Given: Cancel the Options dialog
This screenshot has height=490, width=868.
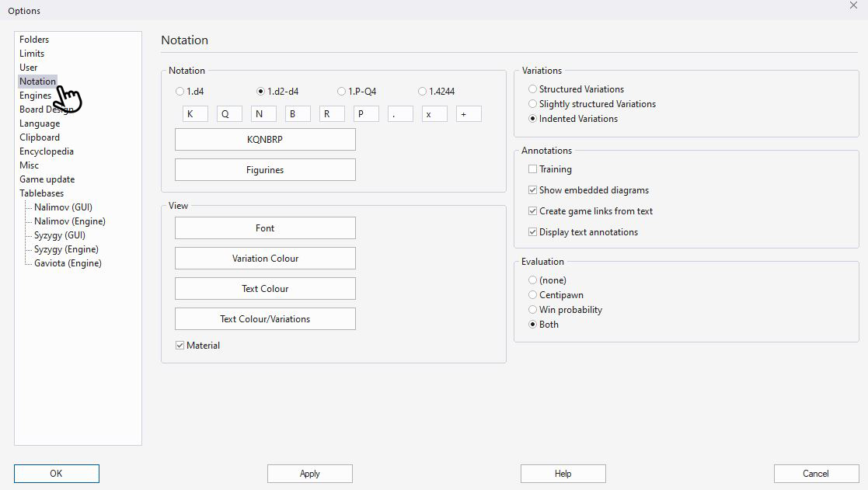Looking at the screenshot, I should click(x=817, y=474).
